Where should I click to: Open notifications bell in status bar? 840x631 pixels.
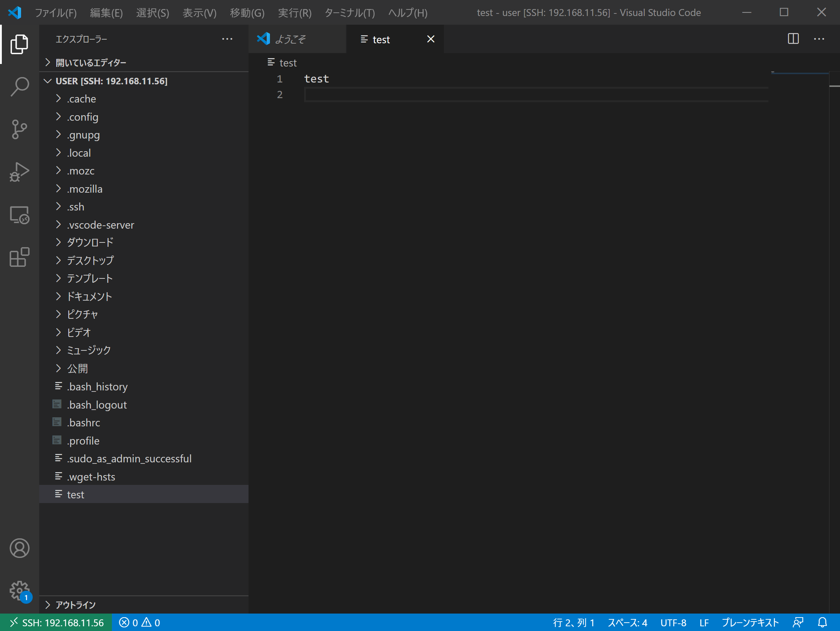pos(822,623)
